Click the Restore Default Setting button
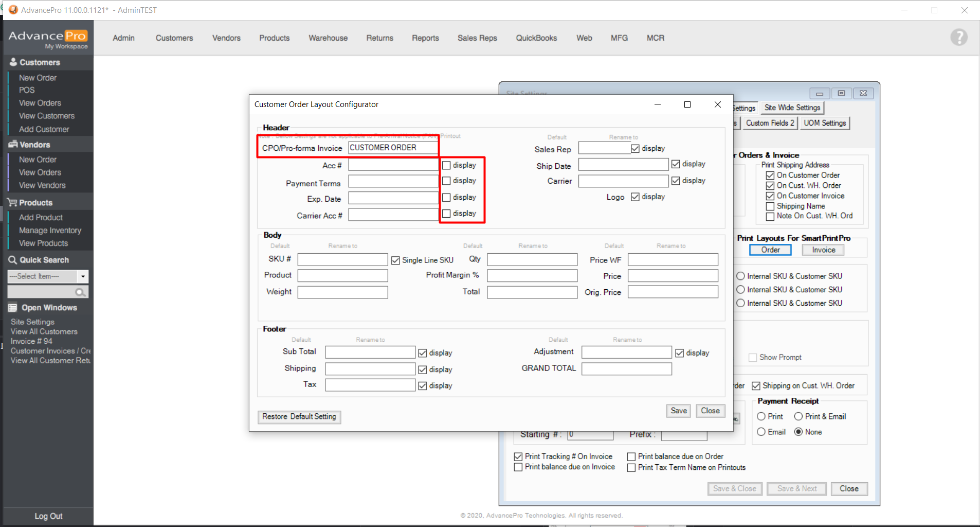This screenshot has width=980, height=527. tap(299, 416)
